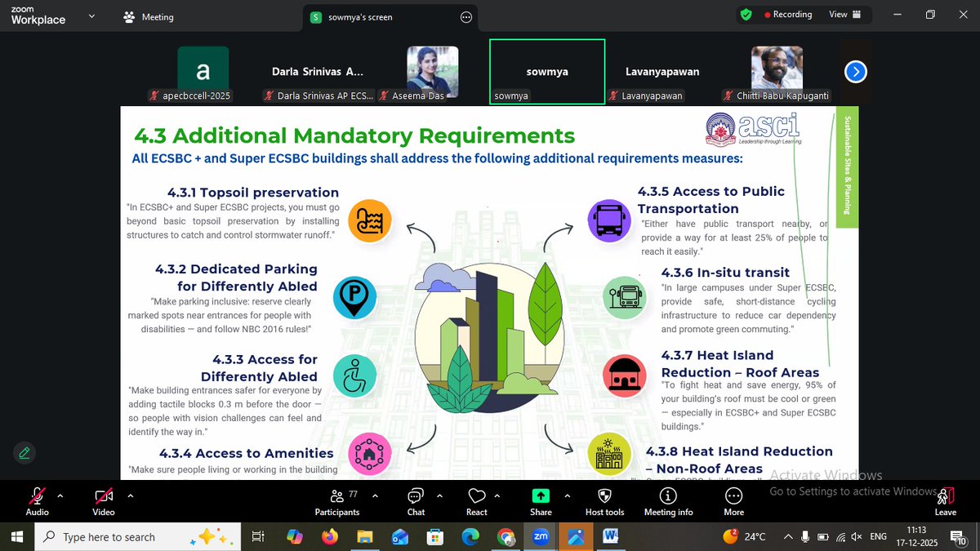Open the Photos app taskbar icon
980x551 pixels.
coord(576,536)
